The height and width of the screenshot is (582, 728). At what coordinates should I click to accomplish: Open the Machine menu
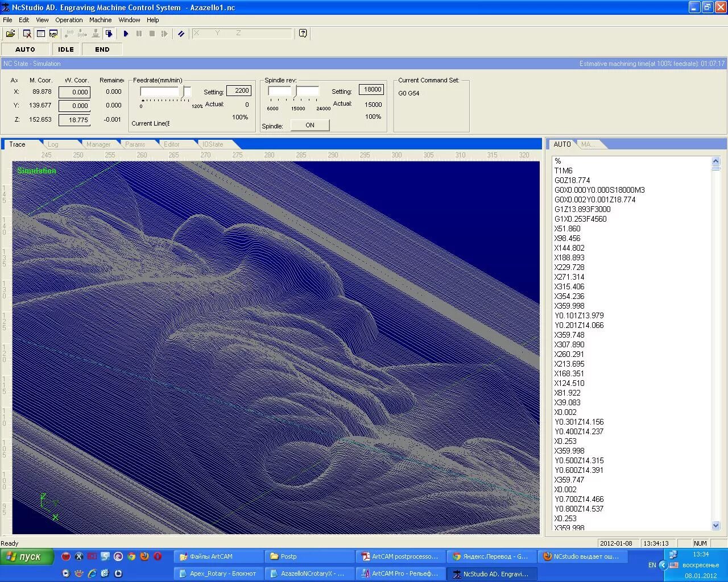(101, 20)
